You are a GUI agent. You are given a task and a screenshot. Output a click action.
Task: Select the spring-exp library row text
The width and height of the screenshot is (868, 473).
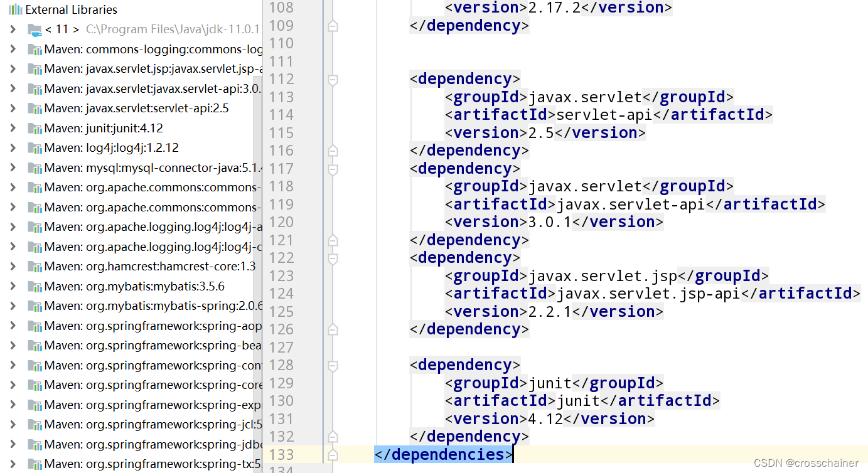[x=153, y=405]
